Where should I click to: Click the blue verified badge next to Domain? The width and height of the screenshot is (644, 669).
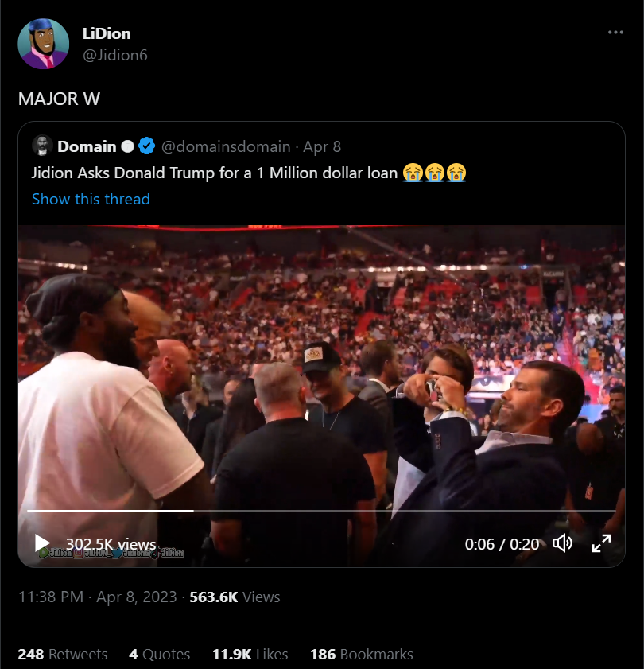(146, 146)
